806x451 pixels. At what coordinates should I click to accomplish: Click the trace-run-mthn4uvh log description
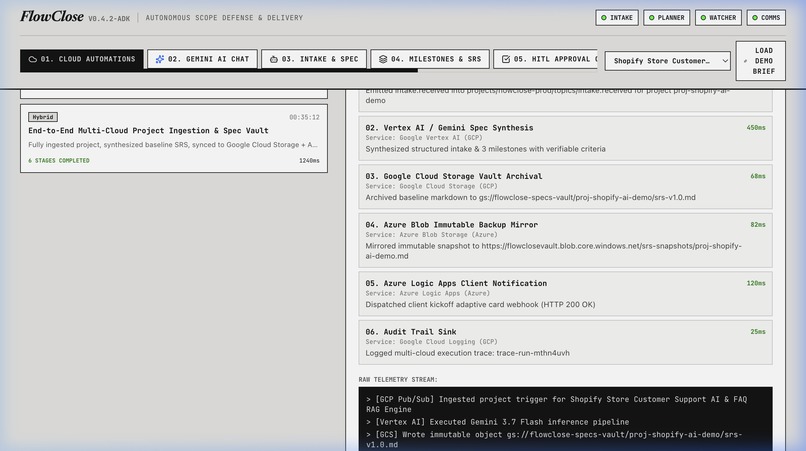[x=467, y=353]
